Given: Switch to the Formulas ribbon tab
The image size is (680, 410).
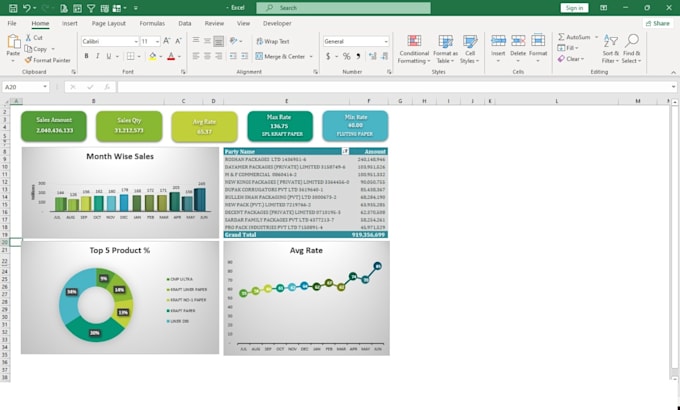Looking at the screenshot, I should [152, 22].
